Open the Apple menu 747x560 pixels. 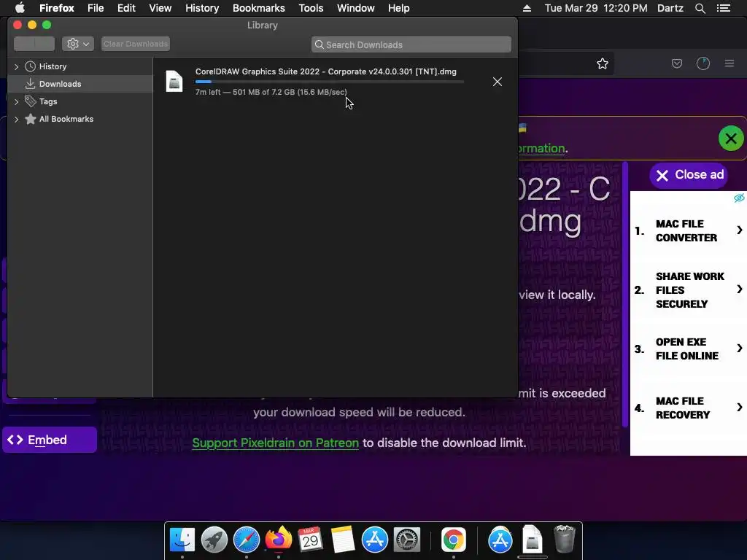tap(20, 8)
